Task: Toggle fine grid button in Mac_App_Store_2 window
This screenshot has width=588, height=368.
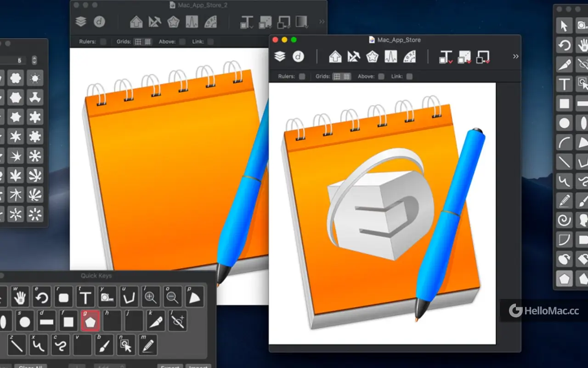Action: point(147,41)
